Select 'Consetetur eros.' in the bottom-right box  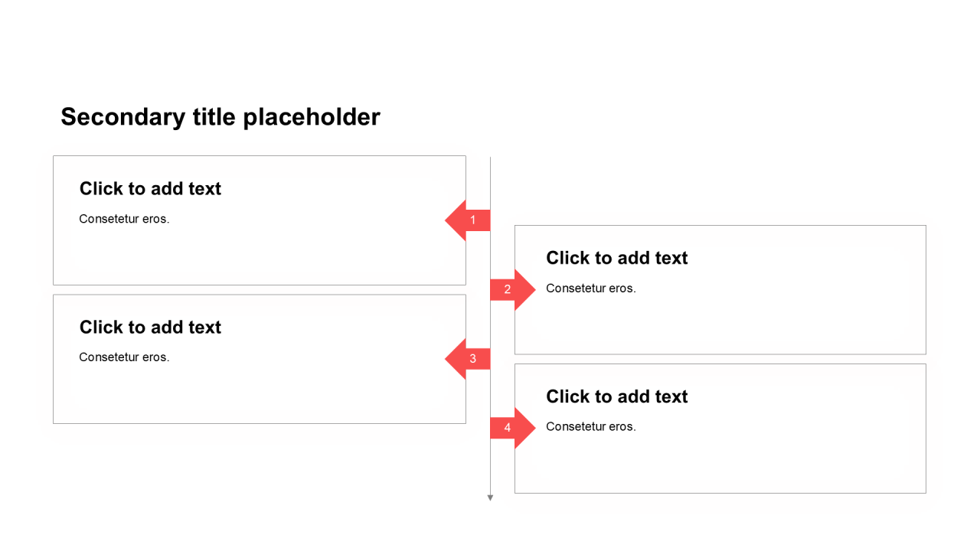coord(591,427)
